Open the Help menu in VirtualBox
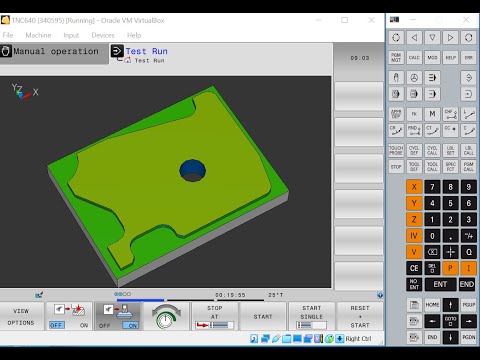Screen dimensions: 480x360 [x=134, y=35]
